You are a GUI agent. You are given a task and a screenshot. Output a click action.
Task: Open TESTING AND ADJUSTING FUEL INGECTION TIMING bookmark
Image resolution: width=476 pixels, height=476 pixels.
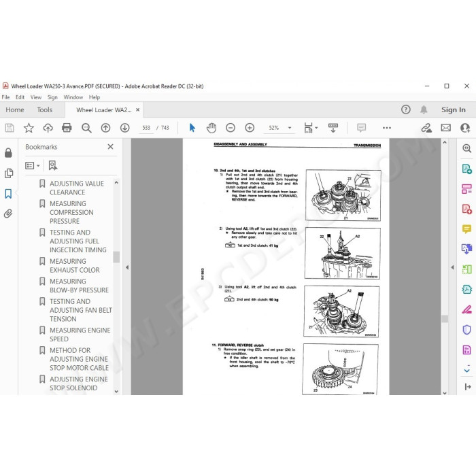pos(78,241)
